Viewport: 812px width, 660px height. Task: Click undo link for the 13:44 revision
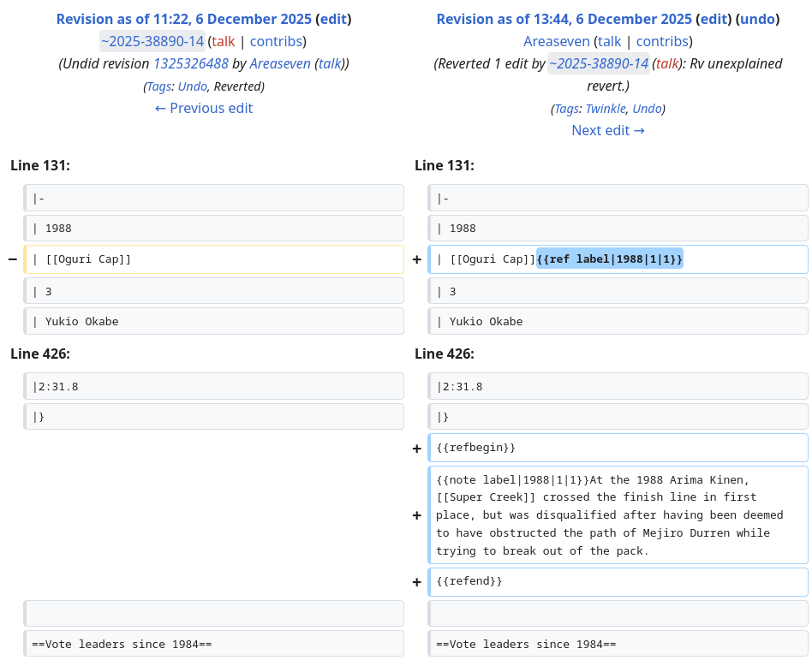coord(758,19)
